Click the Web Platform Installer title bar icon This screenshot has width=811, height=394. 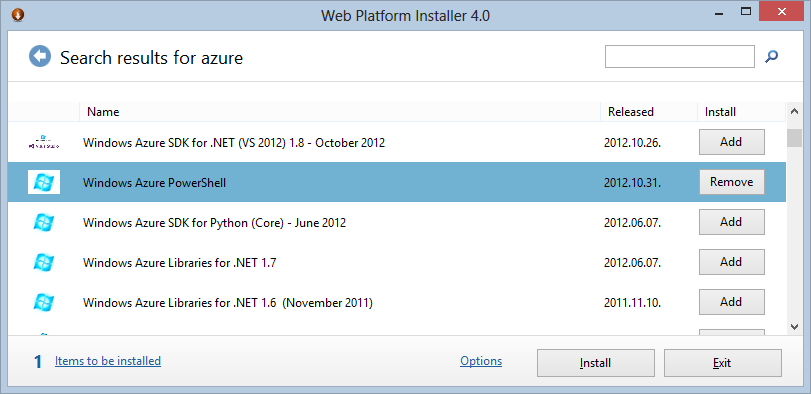click(x=17, y=15)
